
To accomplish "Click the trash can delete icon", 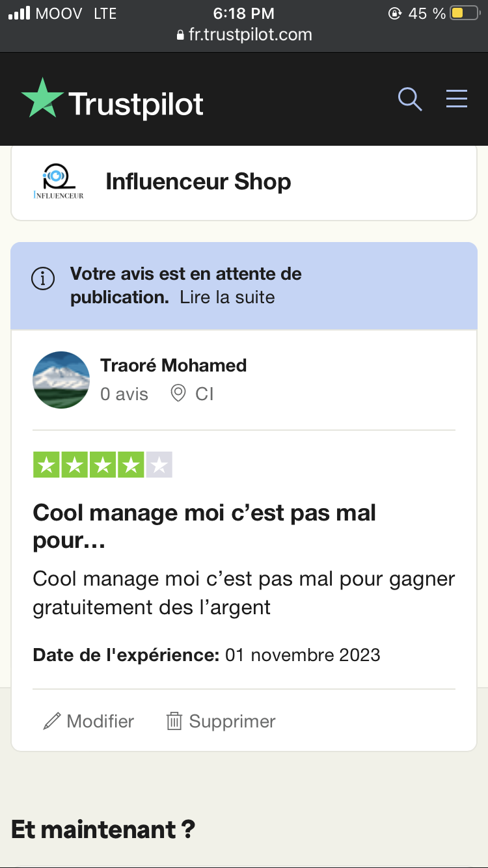I will 174,721.
